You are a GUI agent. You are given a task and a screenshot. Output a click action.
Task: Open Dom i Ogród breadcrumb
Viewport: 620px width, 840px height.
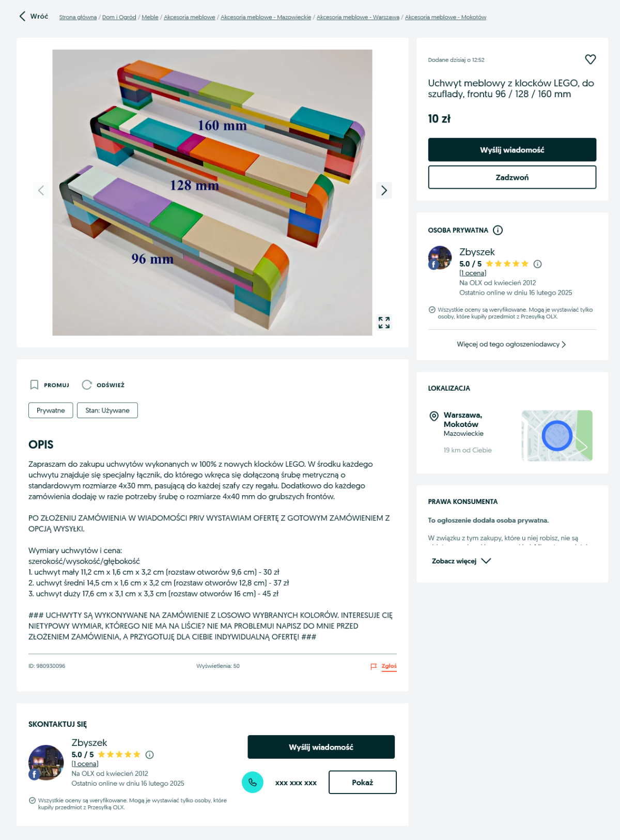pyautogui.click(x=119, y=17)
